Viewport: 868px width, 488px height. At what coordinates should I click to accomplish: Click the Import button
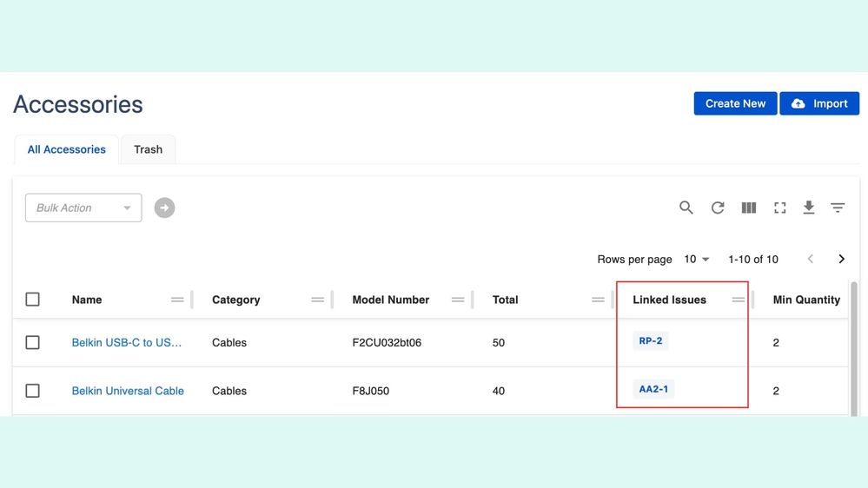click(x=819, y=103)
